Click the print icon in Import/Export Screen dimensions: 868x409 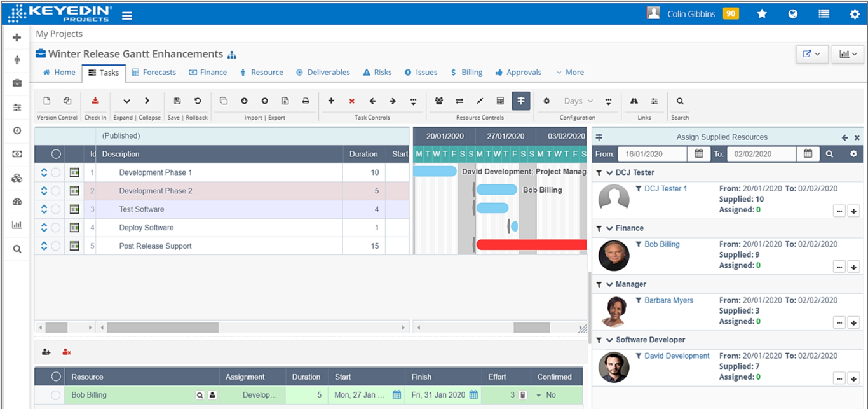306,101
